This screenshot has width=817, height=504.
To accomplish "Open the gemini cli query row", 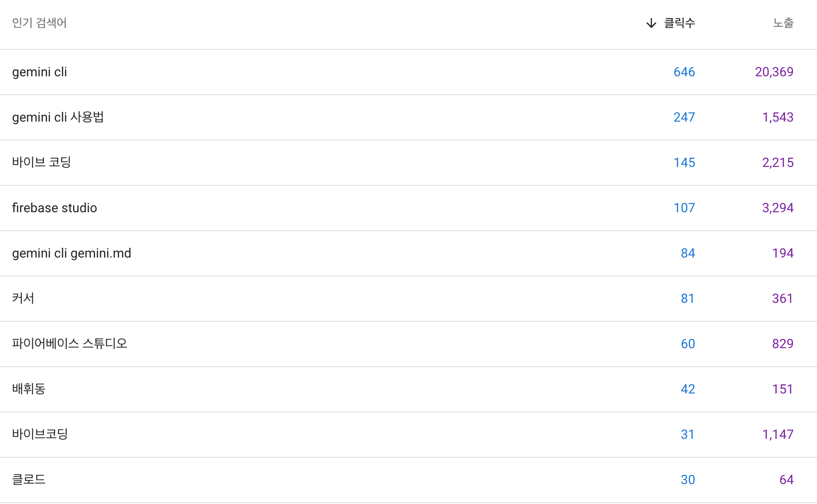I will click(x=408, y=72).
